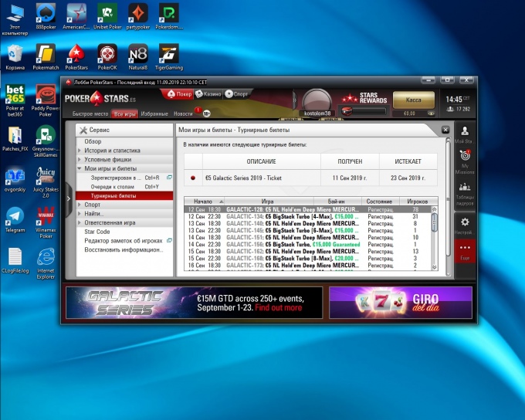Open Быстрое место tab

coord(90,113)
